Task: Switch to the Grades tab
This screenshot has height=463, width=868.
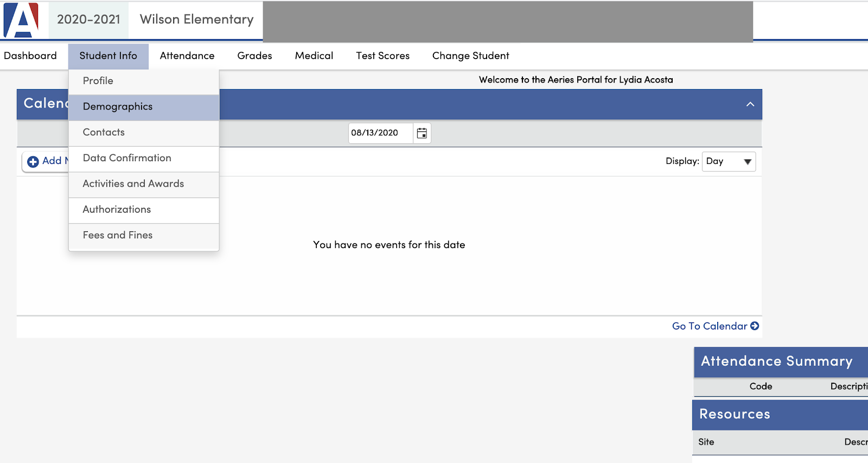Action: point(254,56)
